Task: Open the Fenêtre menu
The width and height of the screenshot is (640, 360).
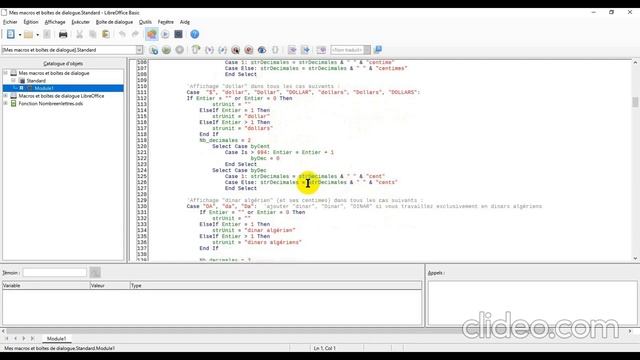Action: click(x=166, y=22)
